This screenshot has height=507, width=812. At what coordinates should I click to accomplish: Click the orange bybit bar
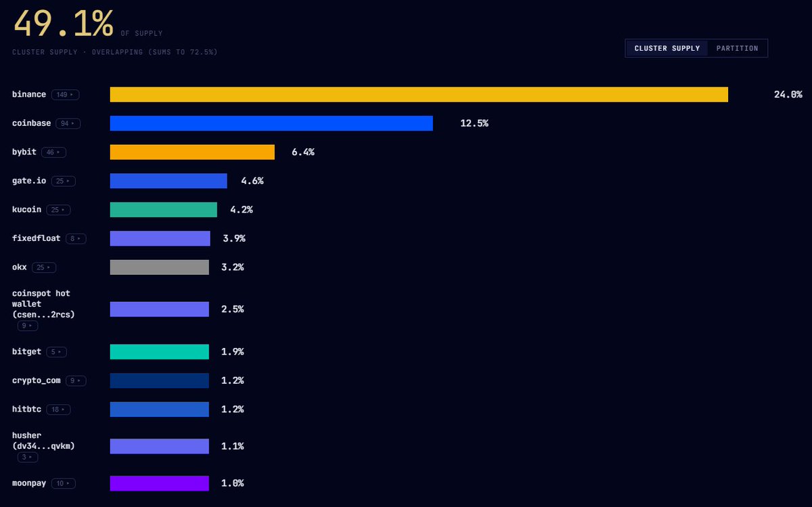[192, 152]
